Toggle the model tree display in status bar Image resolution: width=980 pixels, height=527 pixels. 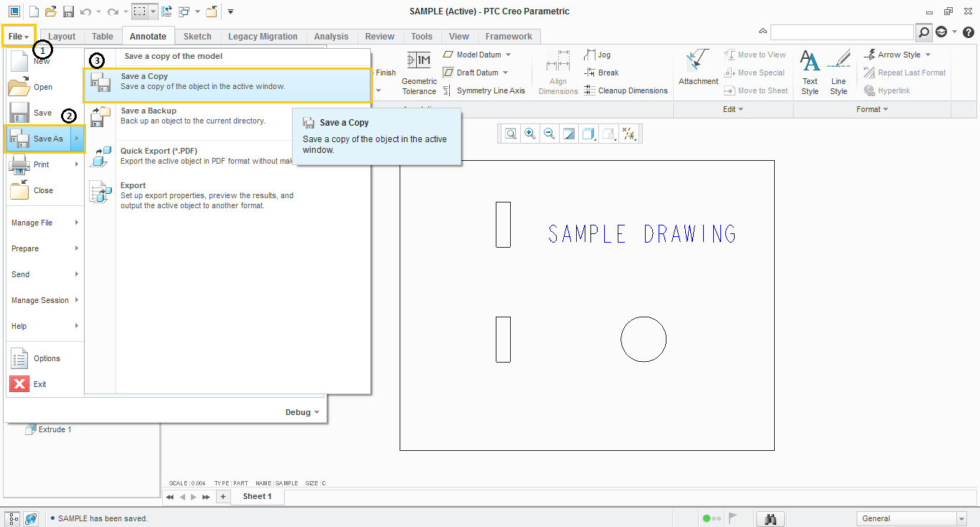click(x=13, y=518)
